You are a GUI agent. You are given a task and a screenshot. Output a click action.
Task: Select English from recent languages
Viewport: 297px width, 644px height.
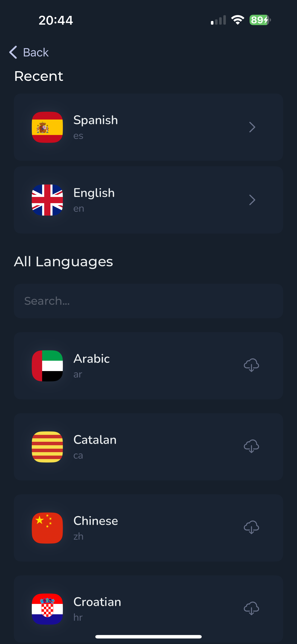coord(94,193)
